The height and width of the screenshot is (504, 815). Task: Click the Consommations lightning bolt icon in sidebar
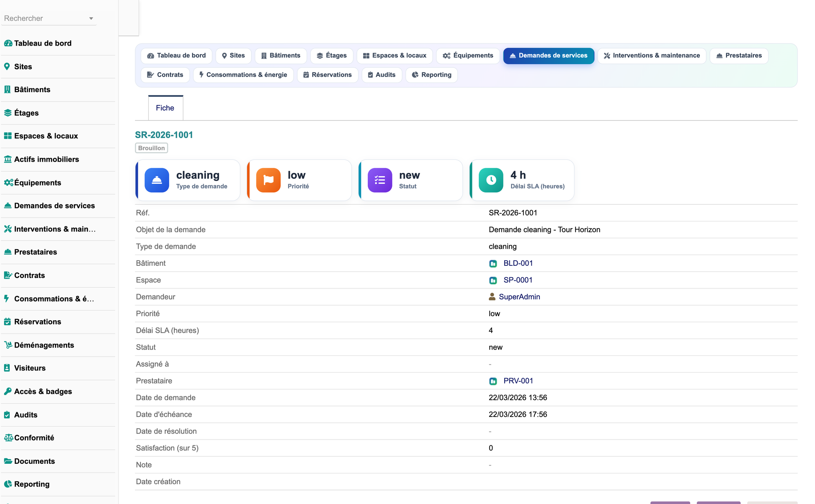(7, 298)
